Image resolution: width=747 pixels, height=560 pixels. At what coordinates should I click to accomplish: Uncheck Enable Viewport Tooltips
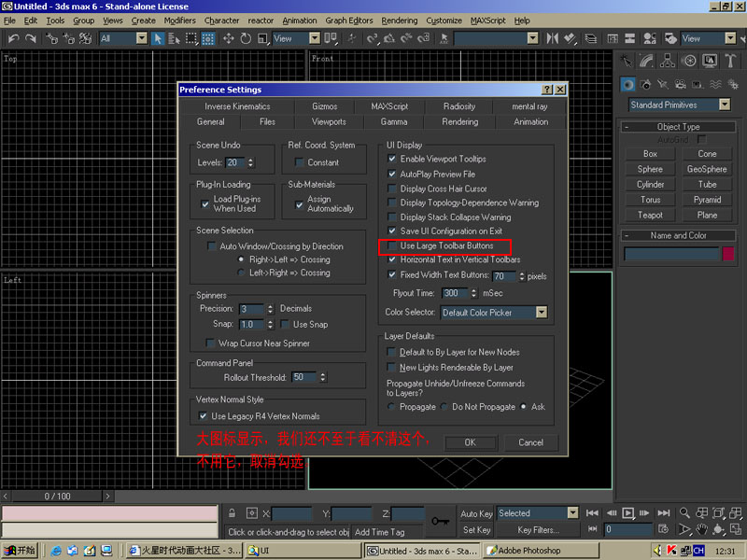[x=392, y=159]
